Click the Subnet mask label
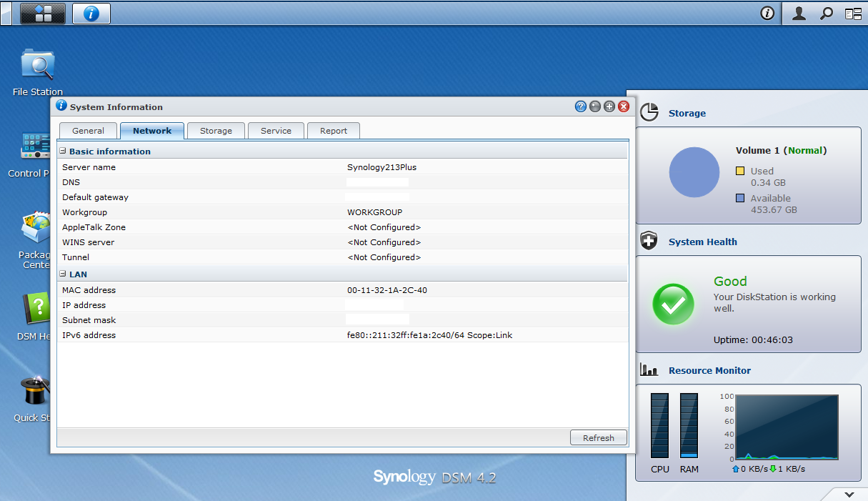The width and height of the screenshot is (868, 501). point(89,320)
